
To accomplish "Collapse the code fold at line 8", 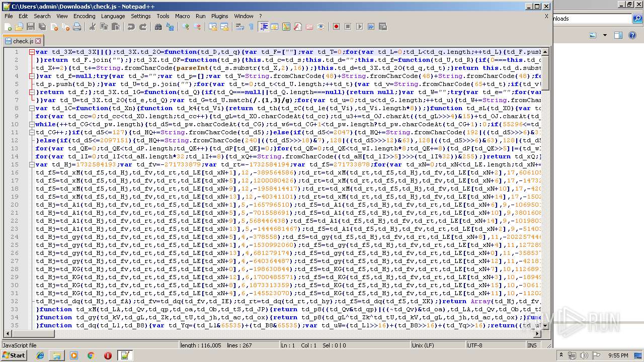I will click(x=32, y=108).
